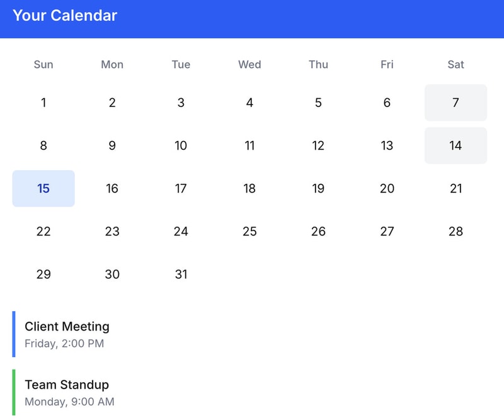Click the blue Client Meeting color bar
The height and width of the screenshot is (420, 504).
tap(14, 334)
